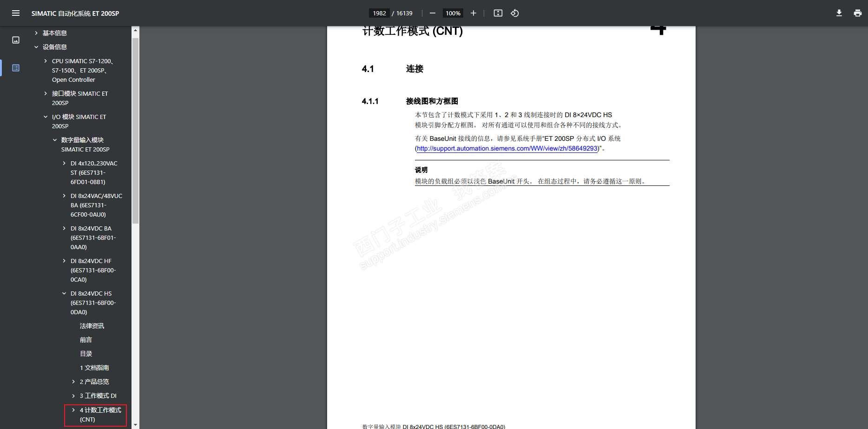868x429 pixels.
Task: Click the 100% zoom level field
Action: click(x=453, y=13)
